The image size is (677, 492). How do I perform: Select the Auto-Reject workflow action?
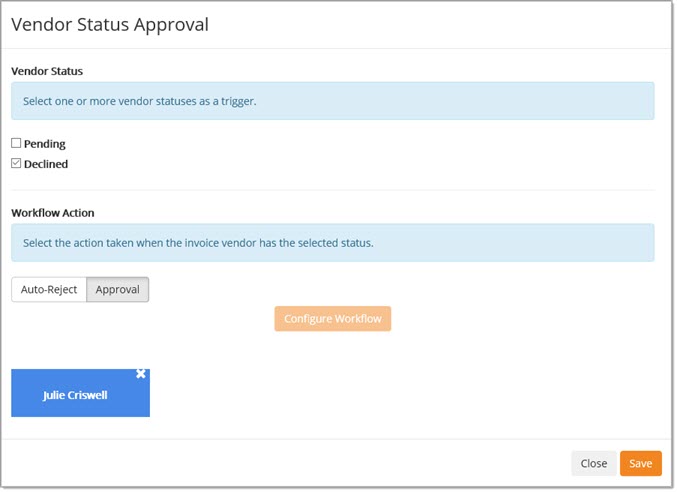(x=49, y=290)
